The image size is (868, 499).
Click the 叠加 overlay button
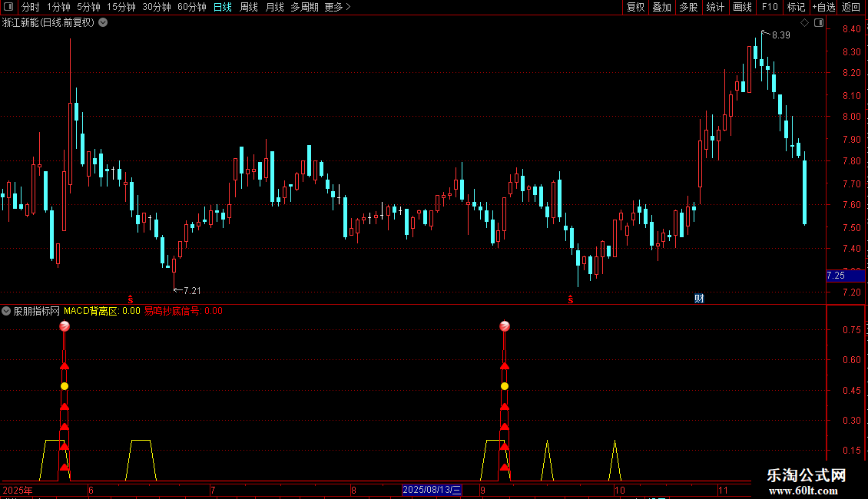click(661, 7)
